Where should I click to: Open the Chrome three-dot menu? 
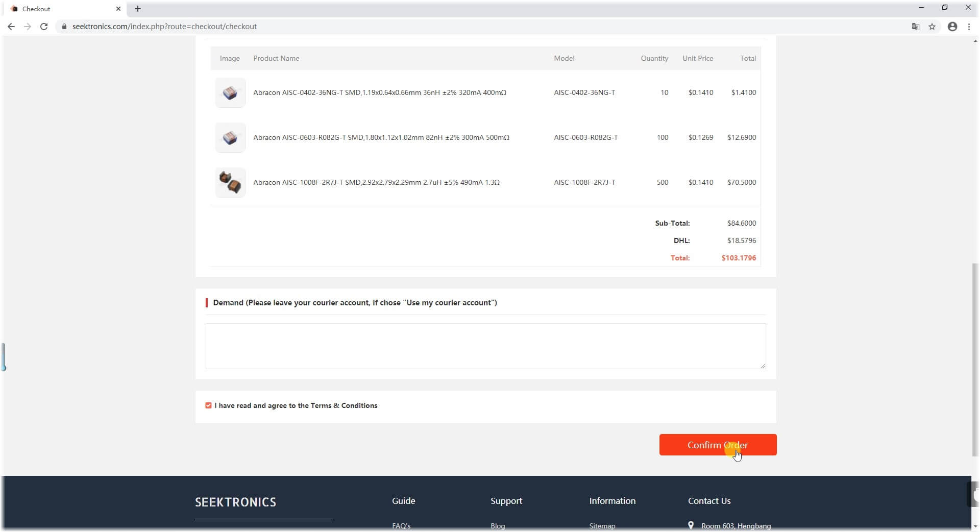click(969, 27)
